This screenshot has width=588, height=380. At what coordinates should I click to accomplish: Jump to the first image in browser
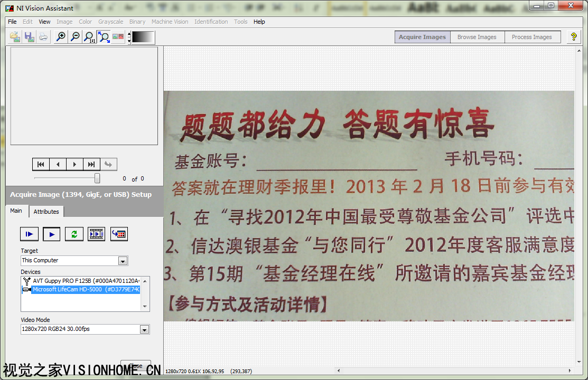41,164
